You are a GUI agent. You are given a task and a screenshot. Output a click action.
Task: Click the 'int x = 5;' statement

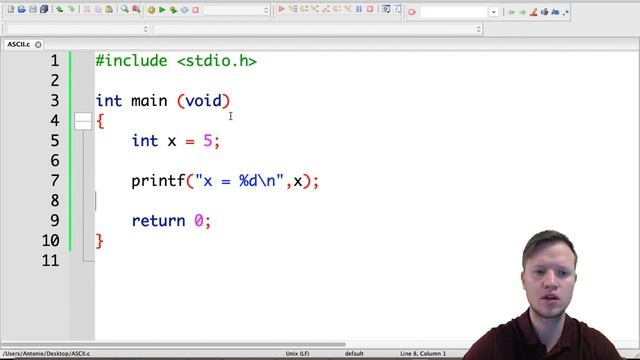(176, 141)
